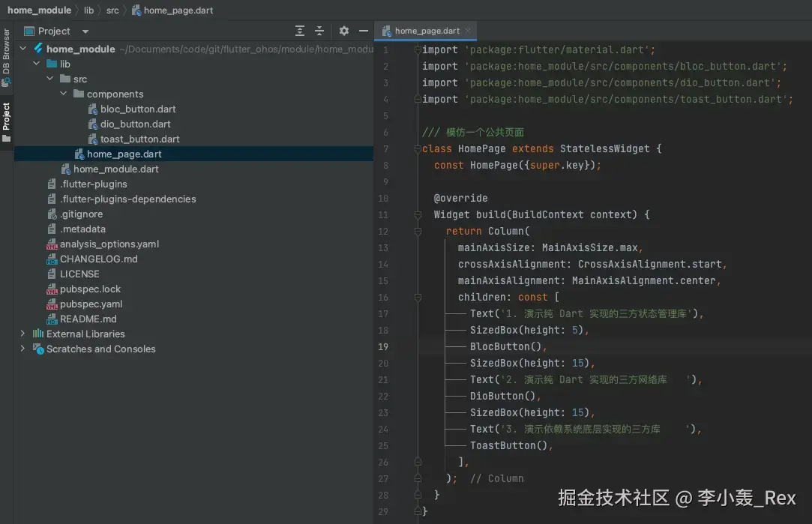This screenshot has height=524, width=812.
Task: Select pubspec.lock file
Action: (x=90, y=289)
